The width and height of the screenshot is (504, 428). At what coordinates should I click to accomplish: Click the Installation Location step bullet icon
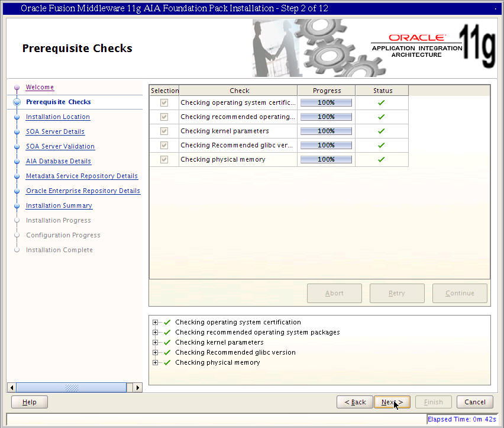click(17, 117)
